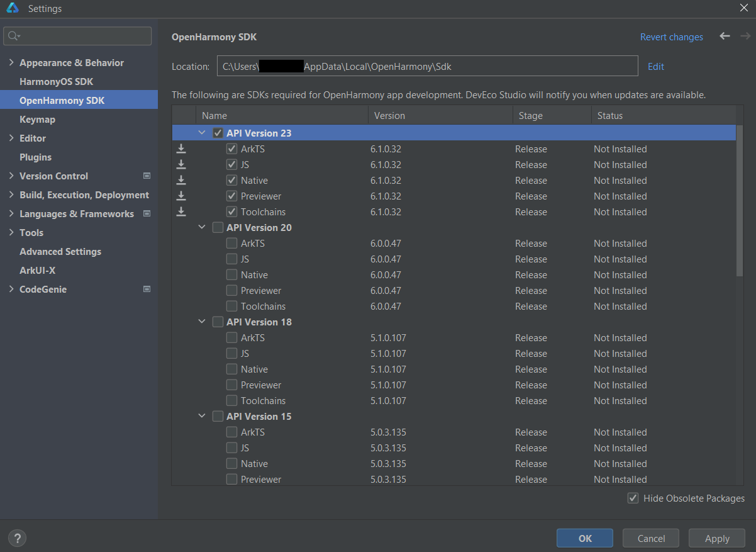Check Native 5.0.3.135 checkbox
The width and height of the screenshot is (756, 552).
coord(232,464)
